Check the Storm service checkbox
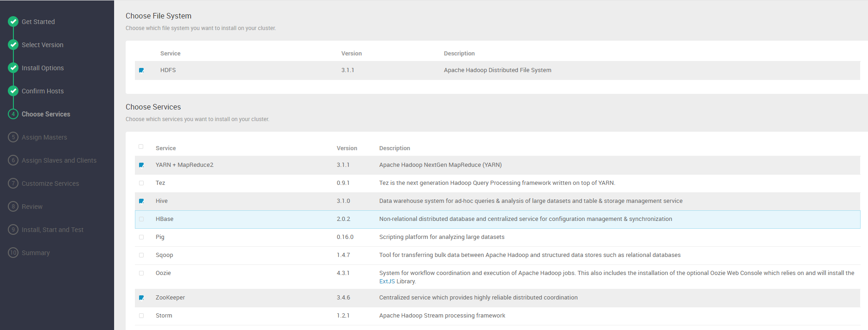868x330 pixels. coord(141,316)
